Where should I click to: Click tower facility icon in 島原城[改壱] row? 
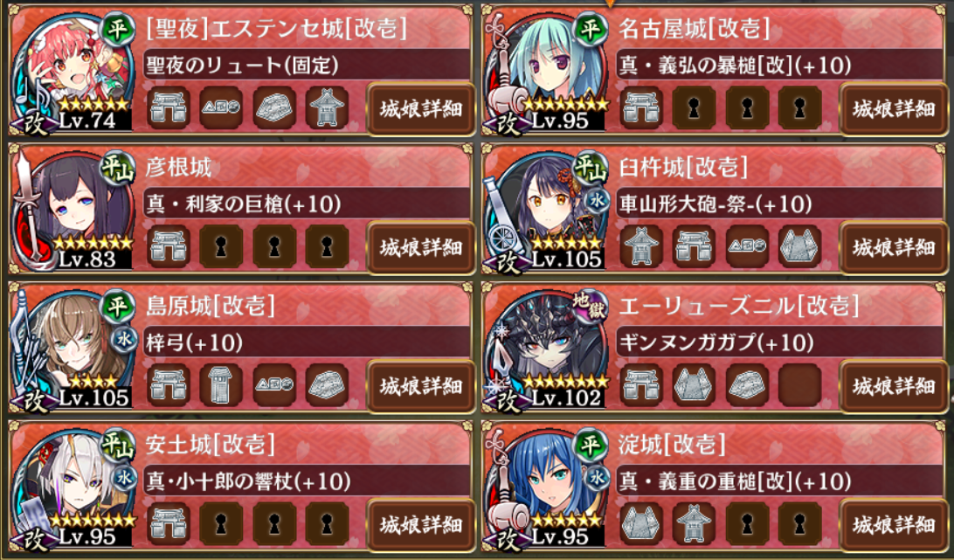(221, 386)
